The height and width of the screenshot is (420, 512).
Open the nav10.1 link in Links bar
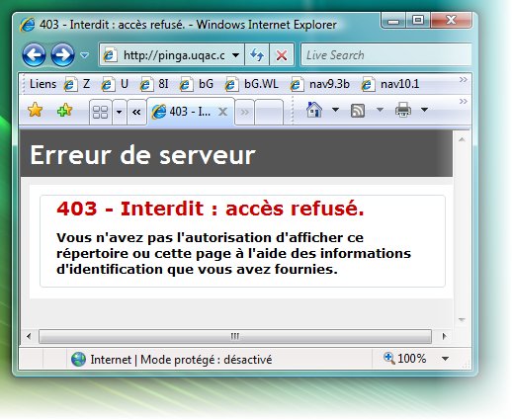(390, 84)
